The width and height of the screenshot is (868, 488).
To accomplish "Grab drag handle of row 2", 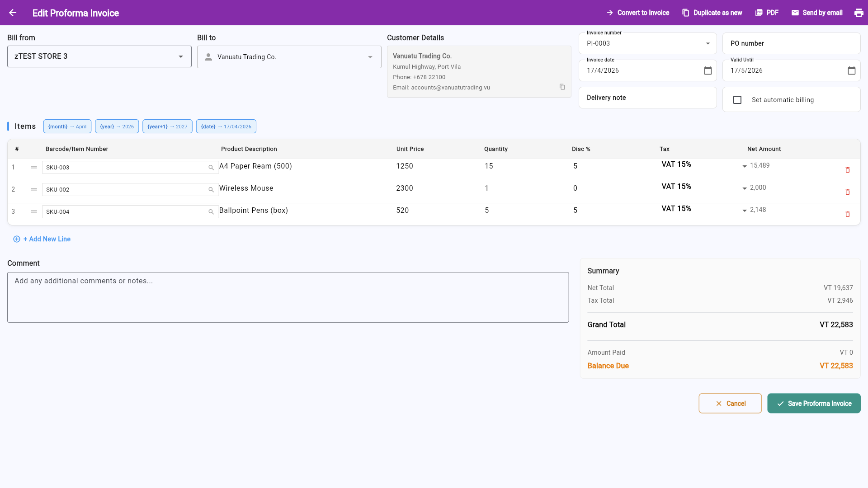I will click(x=34, y=189).
